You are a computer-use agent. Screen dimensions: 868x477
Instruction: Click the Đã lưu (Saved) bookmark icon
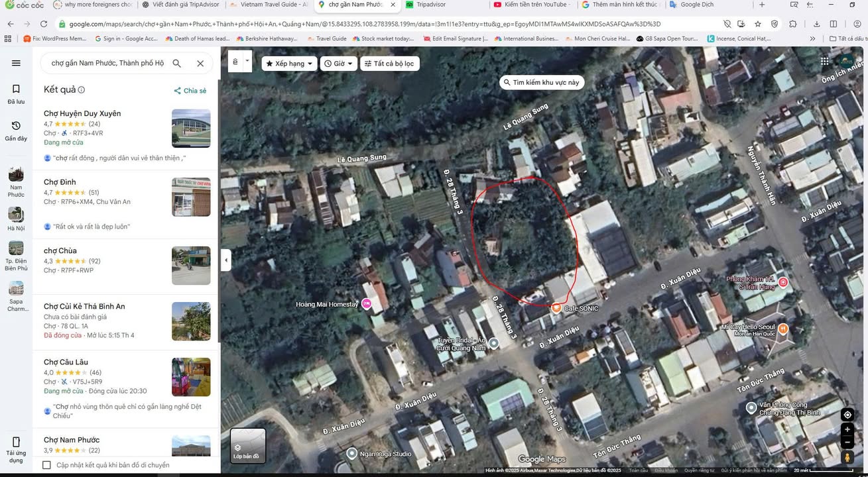coord(16,89)
